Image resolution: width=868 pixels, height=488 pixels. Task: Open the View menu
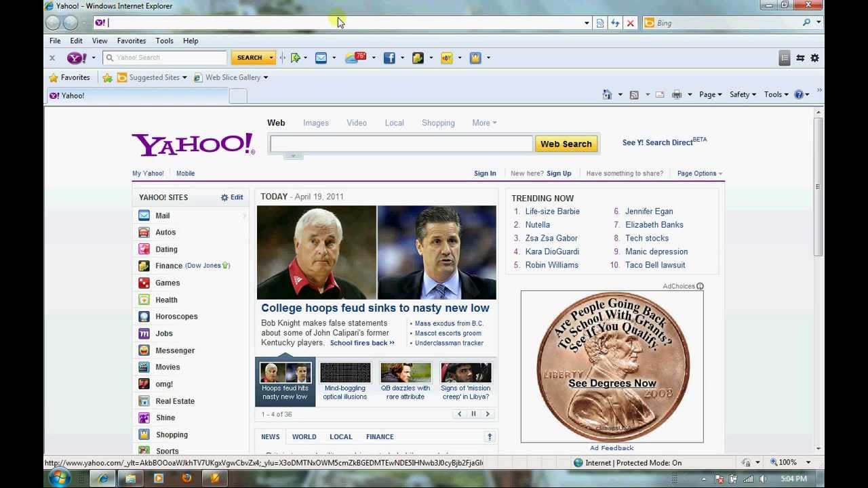click(100, 41)
